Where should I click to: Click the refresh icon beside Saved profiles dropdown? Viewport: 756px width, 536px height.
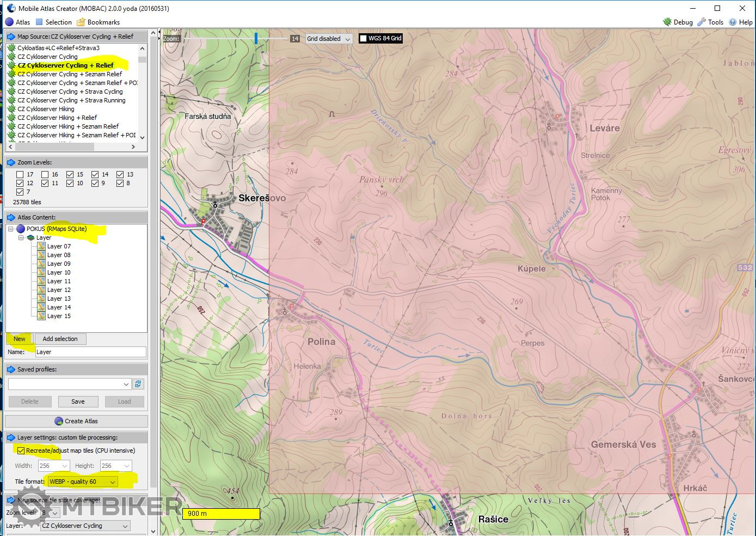click(138, 384)
